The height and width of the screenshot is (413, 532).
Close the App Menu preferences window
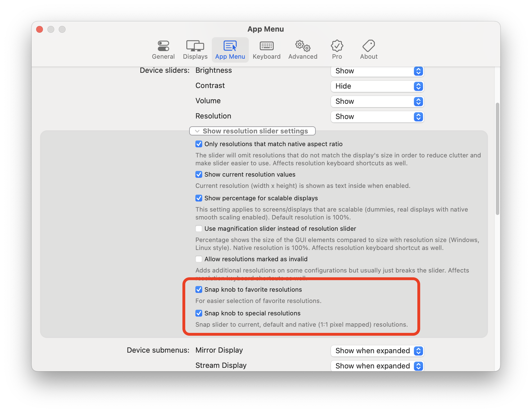coord(40,29)
